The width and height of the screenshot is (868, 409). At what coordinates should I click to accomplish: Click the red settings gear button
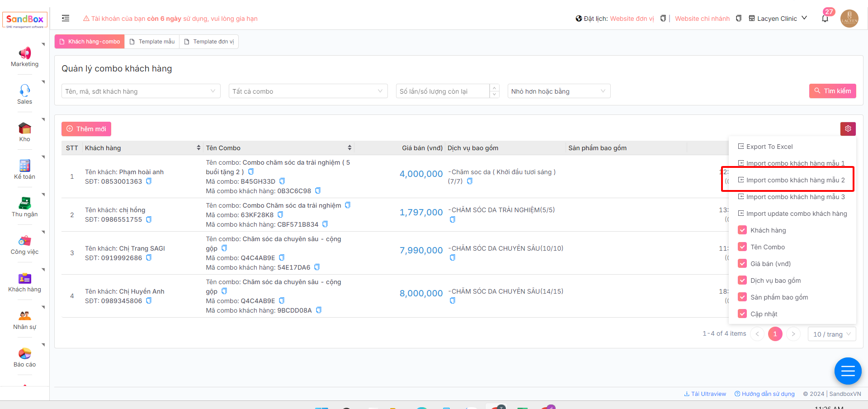click(x=848, y=129)
